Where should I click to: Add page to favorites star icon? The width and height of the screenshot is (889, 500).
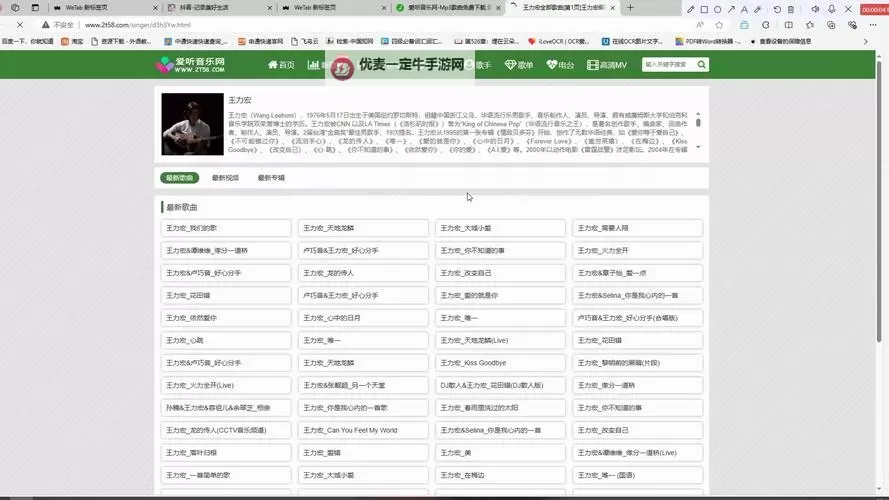719,25
